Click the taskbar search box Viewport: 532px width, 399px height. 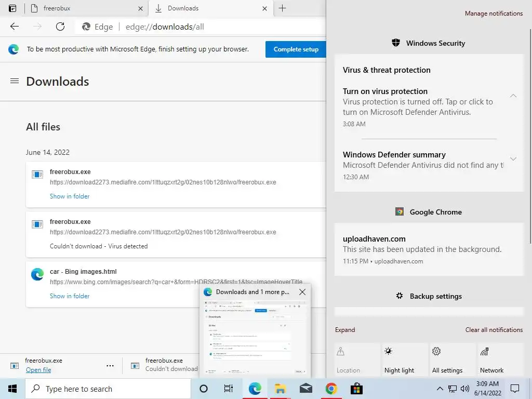[x=108, y=389]
